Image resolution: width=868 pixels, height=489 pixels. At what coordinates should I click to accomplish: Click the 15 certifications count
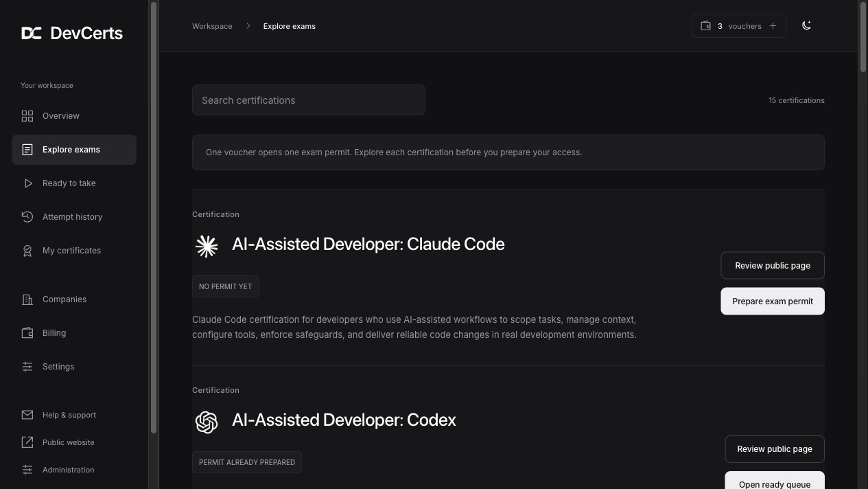click(x=797, y=100)
